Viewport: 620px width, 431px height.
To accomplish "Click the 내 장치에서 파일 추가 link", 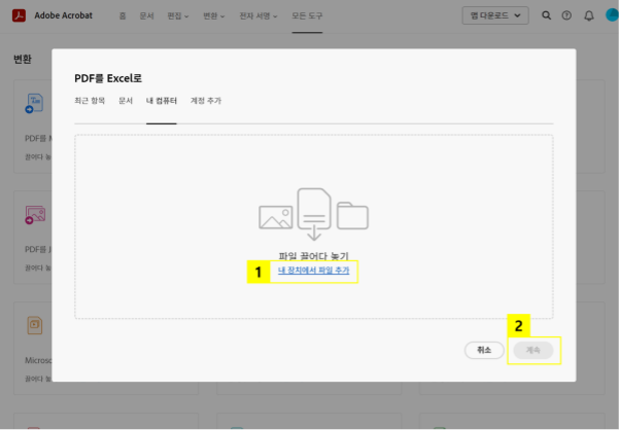I will (314, 271).
